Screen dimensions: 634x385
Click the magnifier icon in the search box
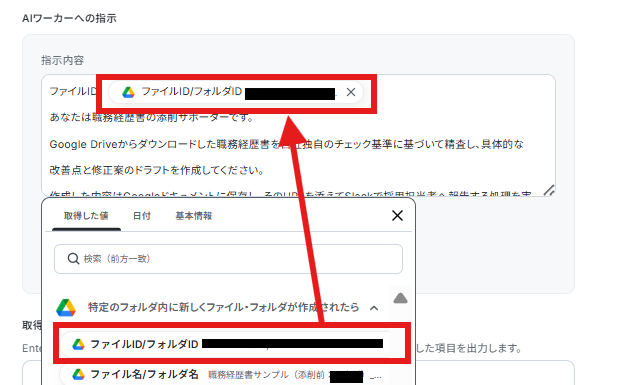[x=73, y=259]
